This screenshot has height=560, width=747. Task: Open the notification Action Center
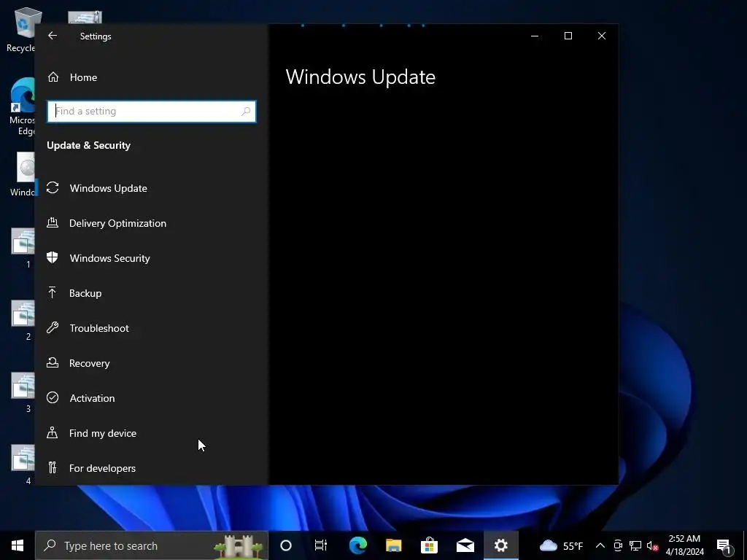[x=724, y=545]
